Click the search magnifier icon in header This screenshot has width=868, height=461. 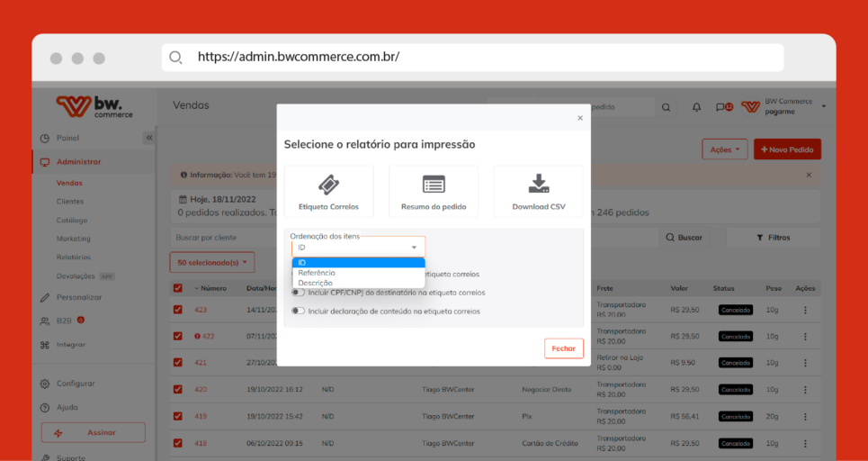pos(666,107)
